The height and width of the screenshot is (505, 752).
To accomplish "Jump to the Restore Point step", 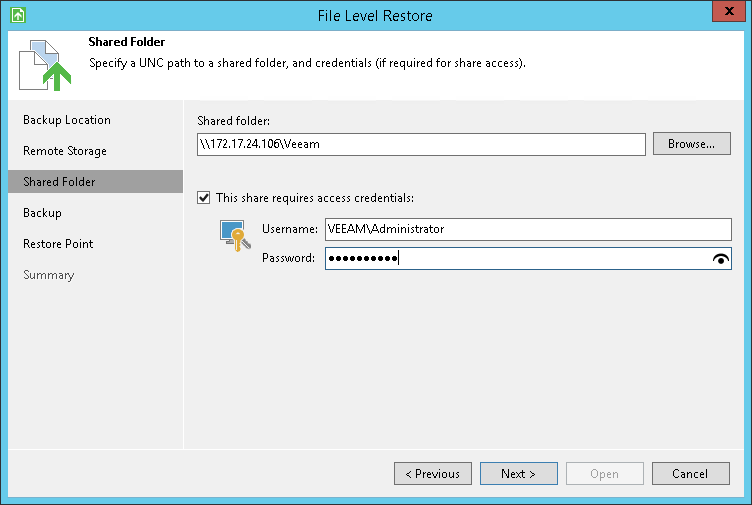I will click(x=59, y=244).
